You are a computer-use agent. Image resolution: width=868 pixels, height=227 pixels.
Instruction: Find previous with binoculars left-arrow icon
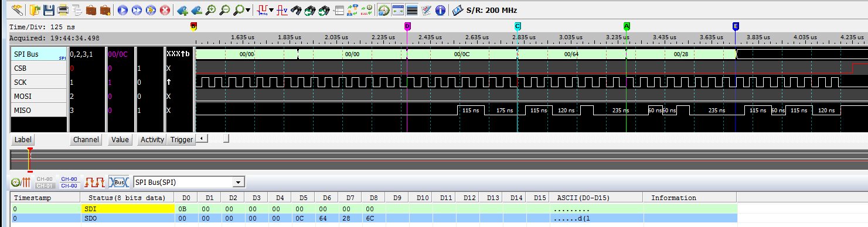coord(310,10)
